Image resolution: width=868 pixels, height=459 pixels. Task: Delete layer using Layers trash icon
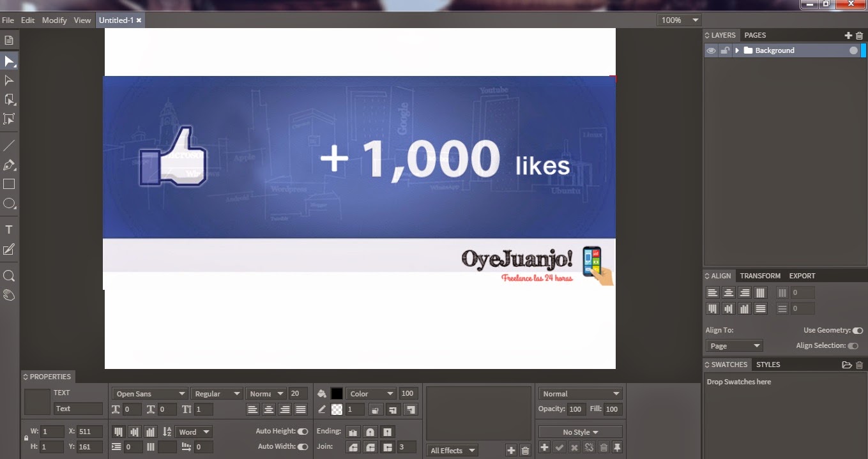pos(859,36)
